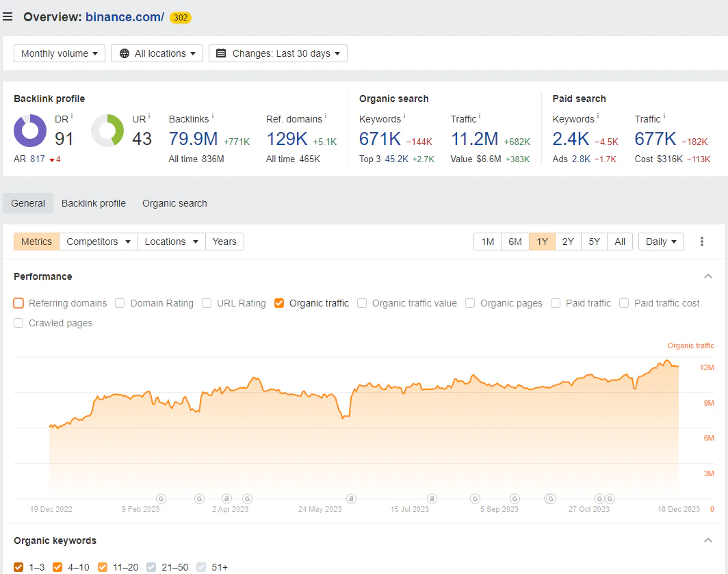Click the info icon next to DR
The width and height of the screenshot is (728, 574).
click(71, 116)
